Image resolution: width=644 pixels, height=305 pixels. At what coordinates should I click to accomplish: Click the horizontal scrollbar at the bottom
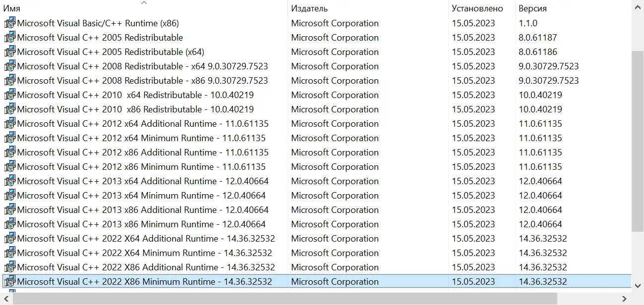tap(285, 298)
